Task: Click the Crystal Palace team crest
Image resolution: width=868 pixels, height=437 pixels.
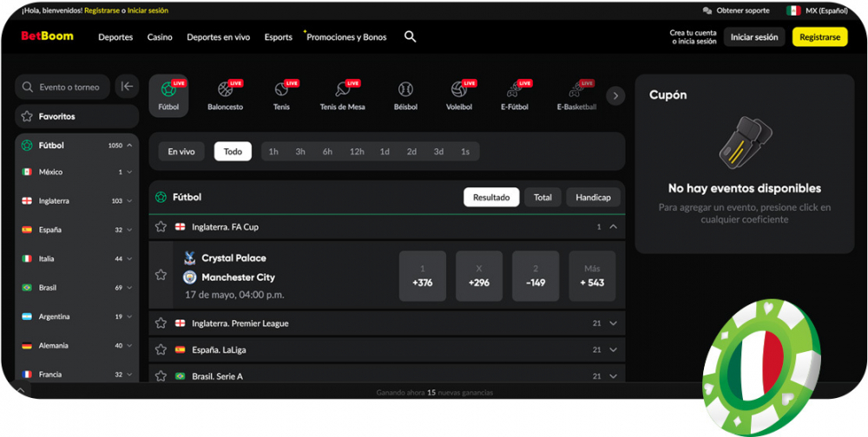Action: point(189,258)
